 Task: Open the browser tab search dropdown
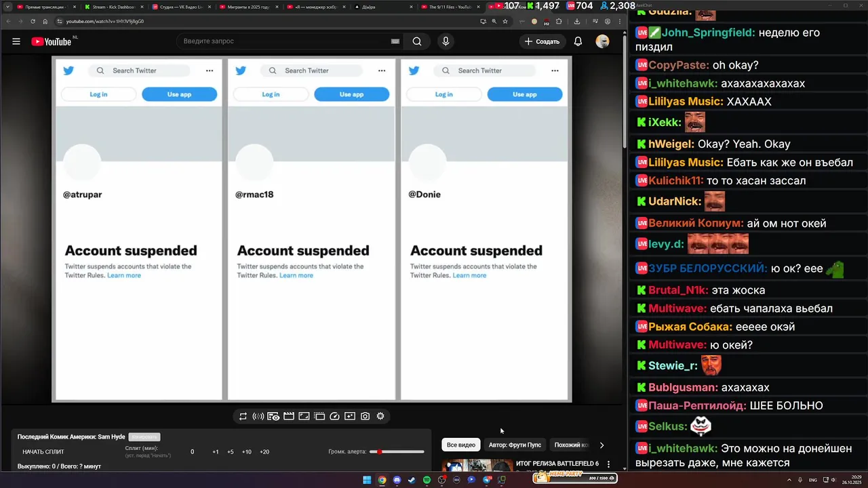[x=8, y=6]
